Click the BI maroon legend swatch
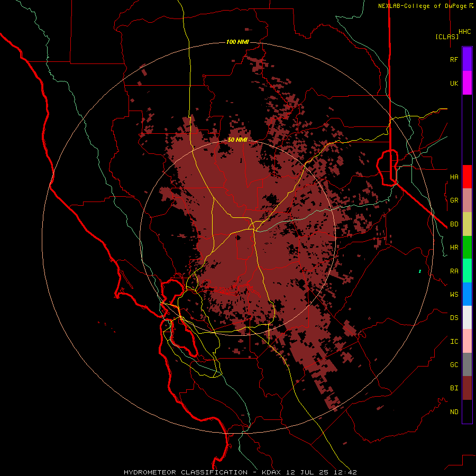The height and width of the screenshot is (476, 476). [467, 388]
